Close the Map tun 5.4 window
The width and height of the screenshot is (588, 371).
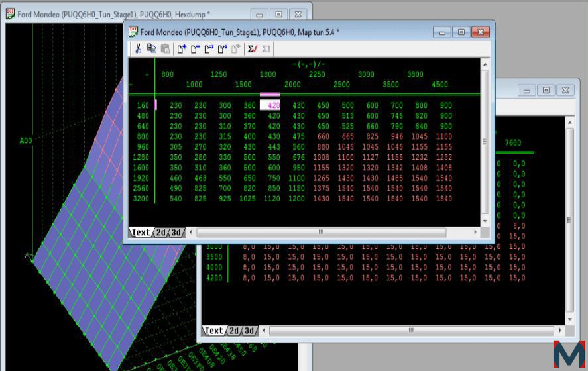[x=481, y=32]
